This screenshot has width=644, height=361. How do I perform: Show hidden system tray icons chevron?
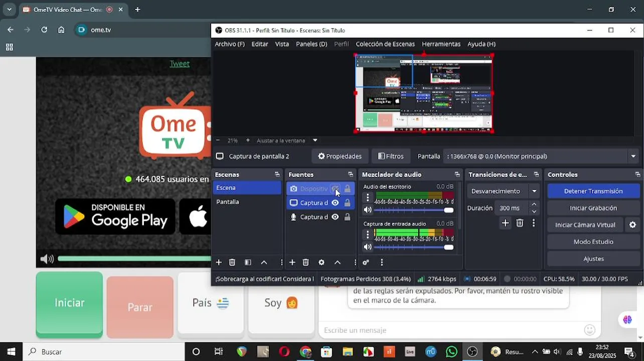coord(535,352)
